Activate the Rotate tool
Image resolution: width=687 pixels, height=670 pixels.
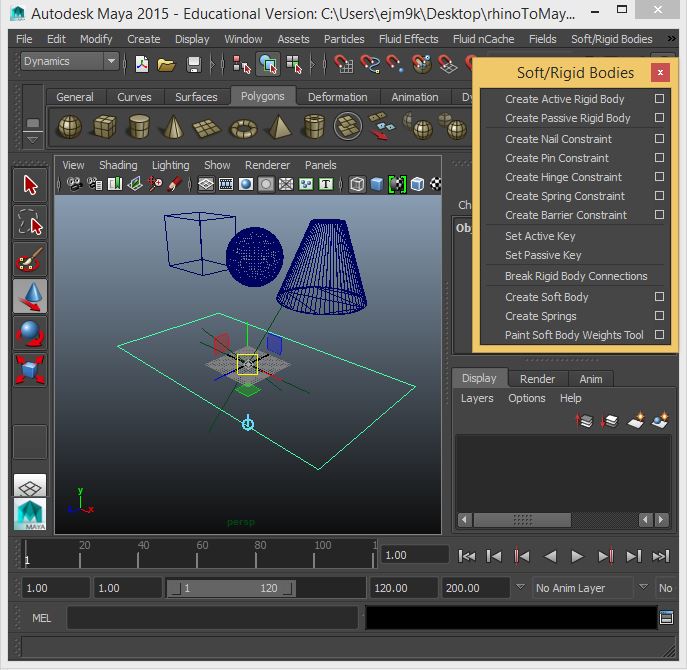tap(30, 333)
